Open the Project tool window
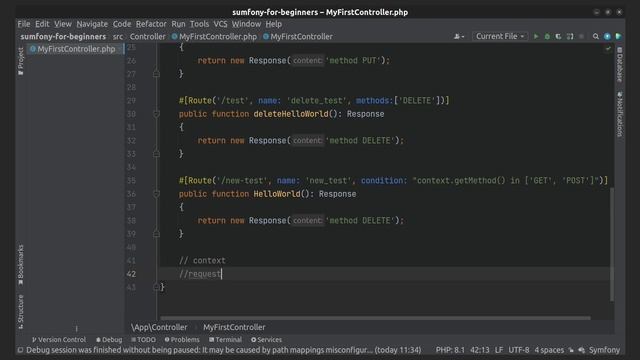640x360 pixels. coord(21,61)
